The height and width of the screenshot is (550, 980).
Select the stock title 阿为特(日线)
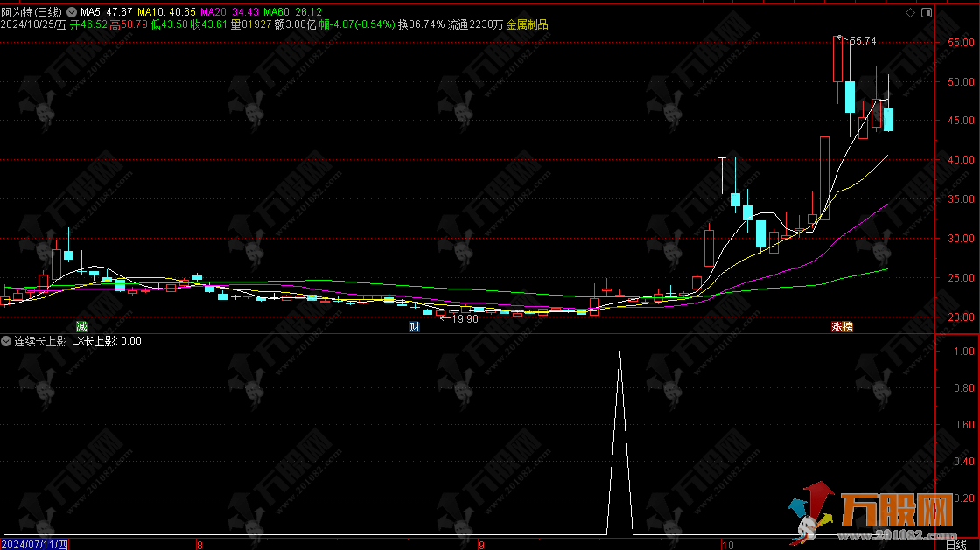click(31, 12)
